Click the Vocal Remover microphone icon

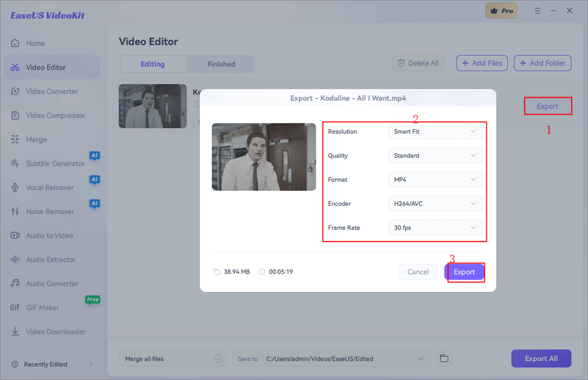[x=15, y=187]
